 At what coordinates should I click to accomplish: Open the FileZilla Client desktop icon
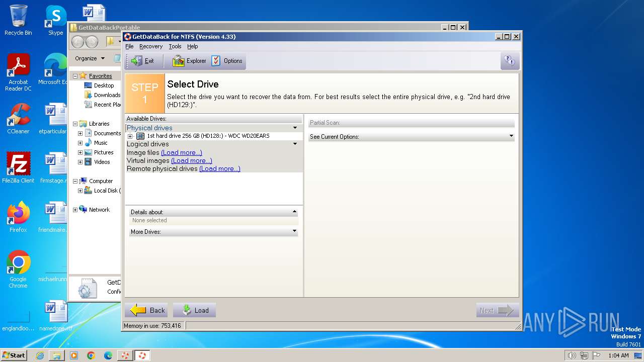click(x=18, y=168)
